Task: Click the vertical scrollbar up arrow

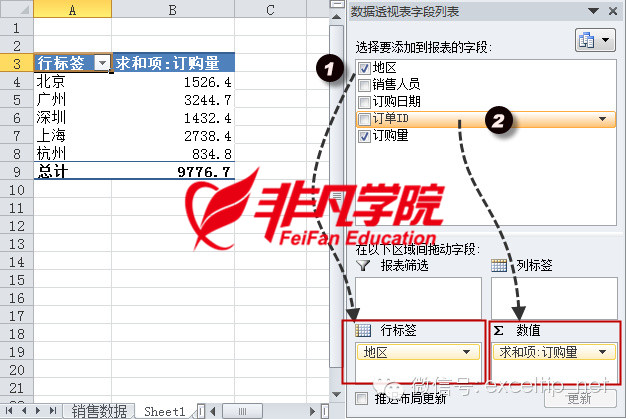Action: [337, 17]
